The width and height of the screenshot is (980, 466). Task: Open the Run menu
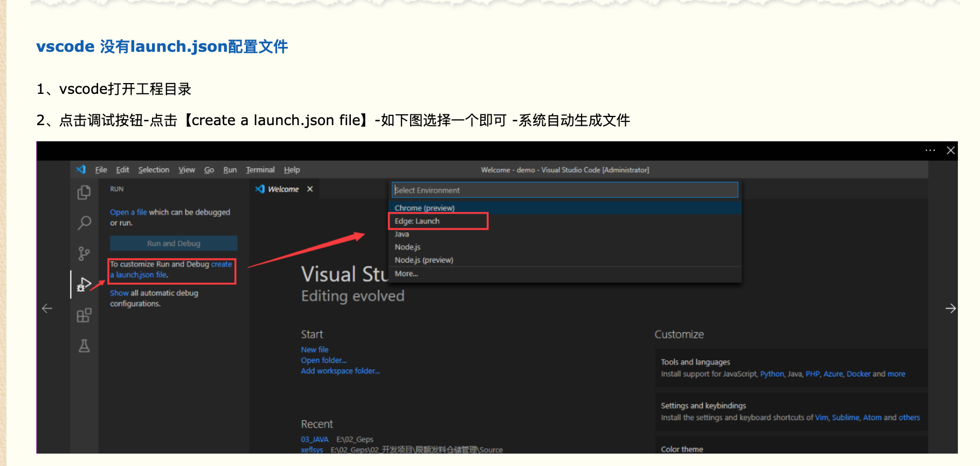click(x=230, y=170)
